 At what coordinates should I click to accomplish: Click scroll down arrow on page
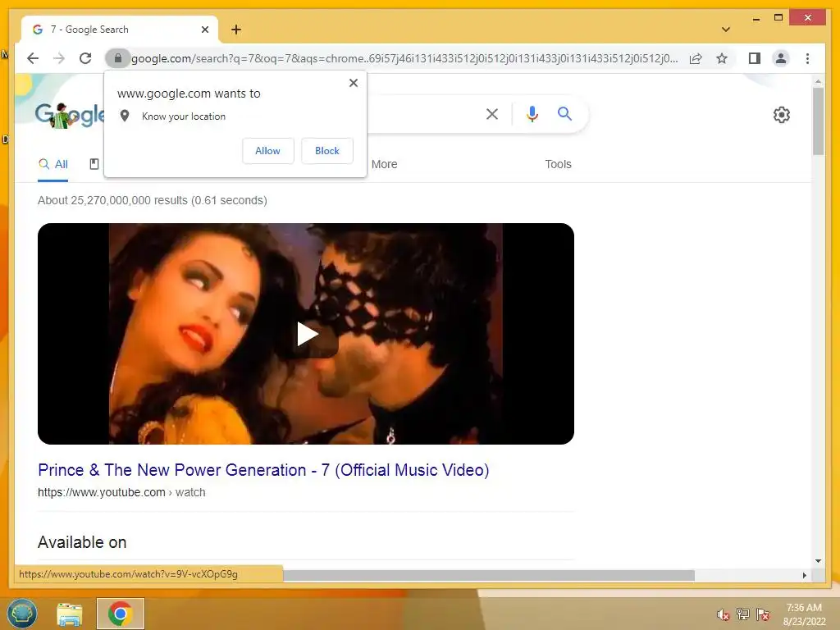pyautogui.click(x=818, y=561)
